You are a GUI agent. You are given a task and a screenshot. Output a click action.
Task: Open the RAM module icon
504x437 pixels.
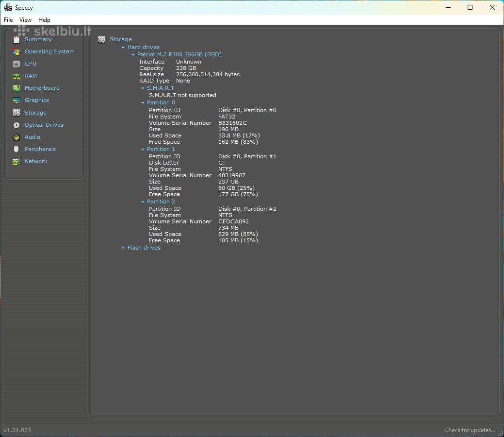click(x=16, y=76)
